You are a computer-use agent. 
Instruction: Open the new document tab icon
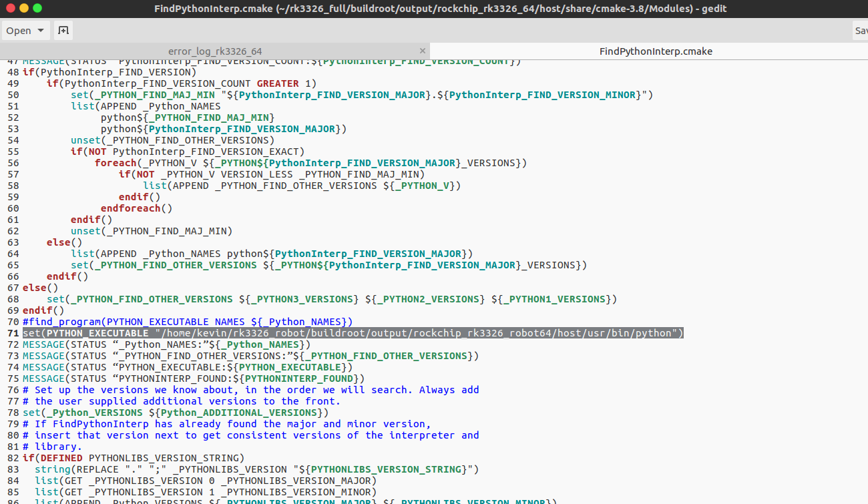[63, 30]
